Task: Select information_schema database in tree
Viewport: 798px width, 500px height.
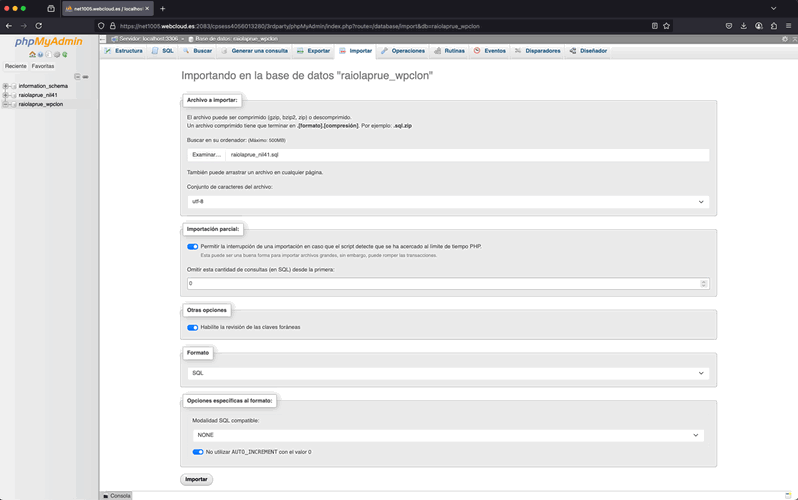Action: point(43,86)
